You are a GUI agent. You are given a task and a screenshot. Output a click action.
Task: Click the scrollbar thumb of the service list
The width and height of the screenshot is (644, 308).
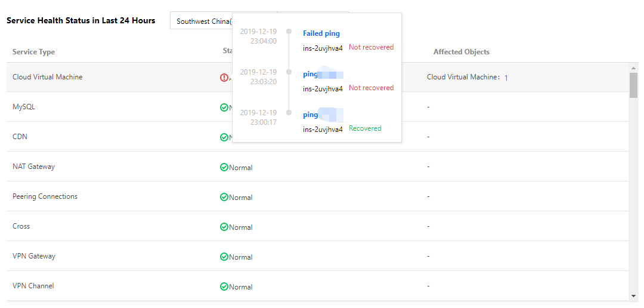coord(633,84)
